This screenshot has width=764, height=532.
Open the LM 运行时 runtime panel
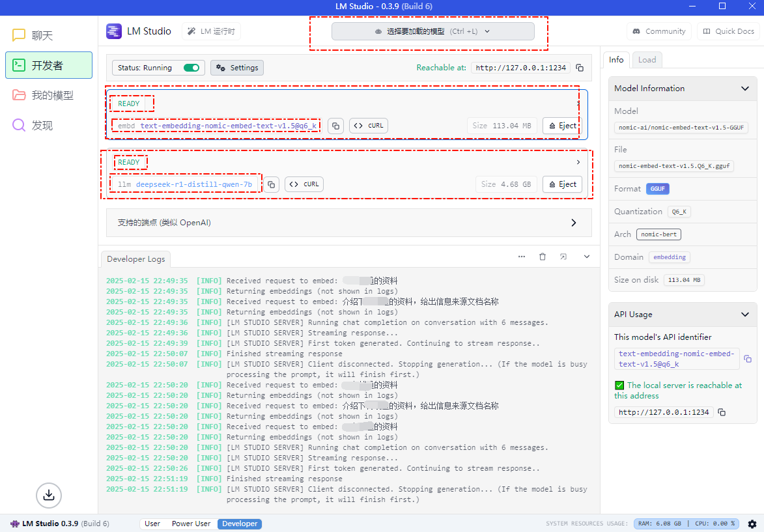pos(212,31)
